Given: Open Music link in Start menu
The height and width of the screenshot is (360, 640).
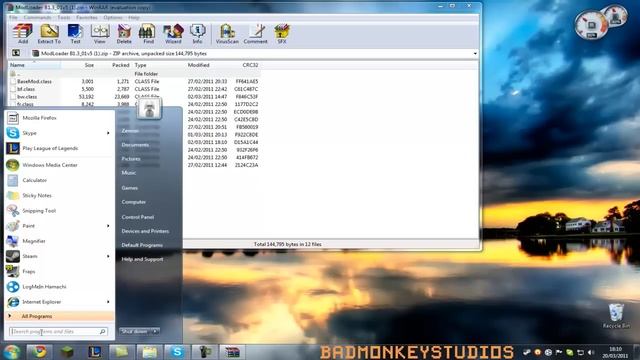Looking at the screenshot, I should point(129,173).
